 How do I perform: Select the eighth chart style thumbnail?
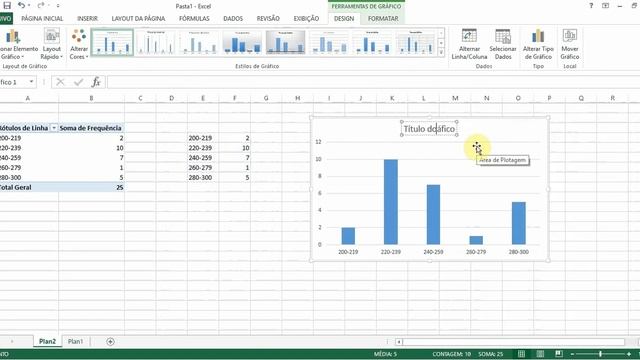click(415, 42)
